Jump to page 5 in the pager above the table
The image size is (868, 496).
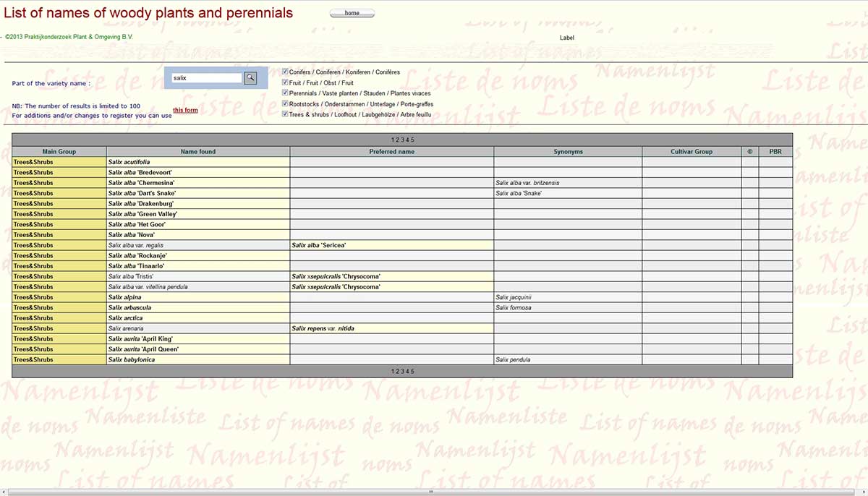[412, 140]
